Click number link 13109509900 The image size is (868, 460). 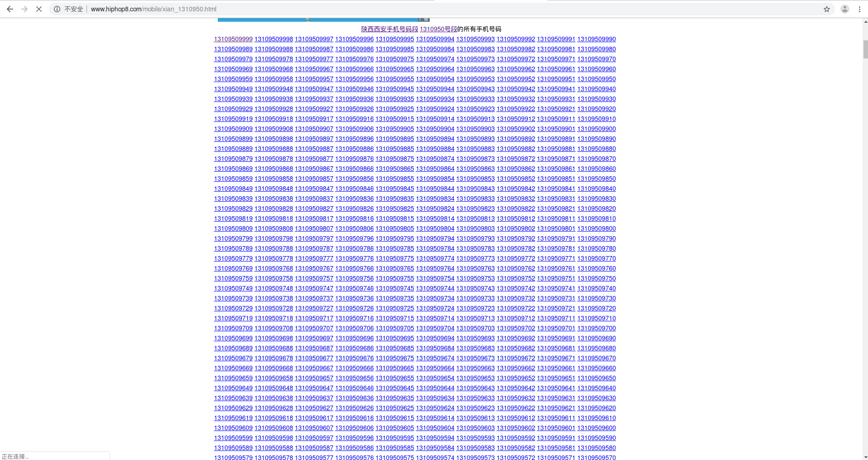[596, 129]
